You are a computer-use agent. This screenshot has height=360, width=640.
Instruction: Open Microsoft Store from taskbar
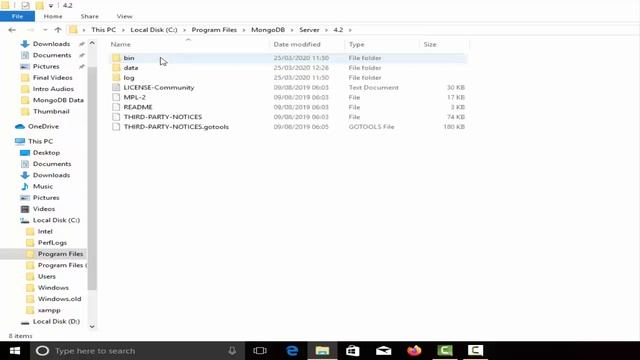[353, 351]
